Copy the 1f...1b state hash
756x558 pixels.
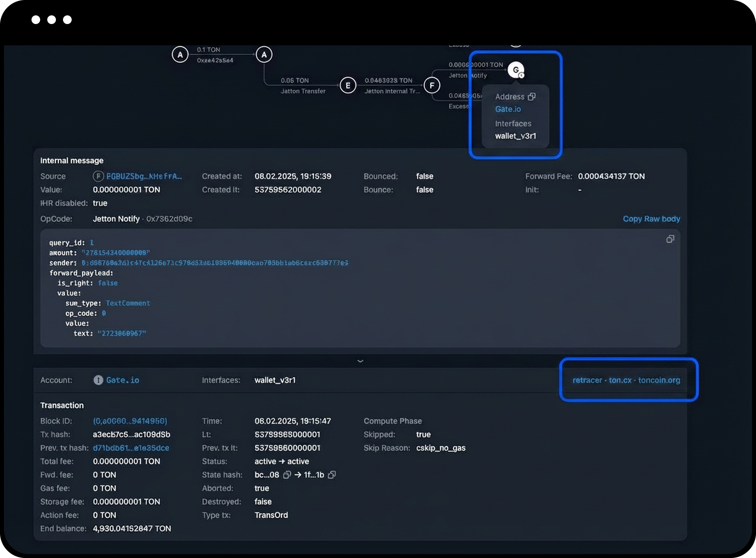point(332,475)
